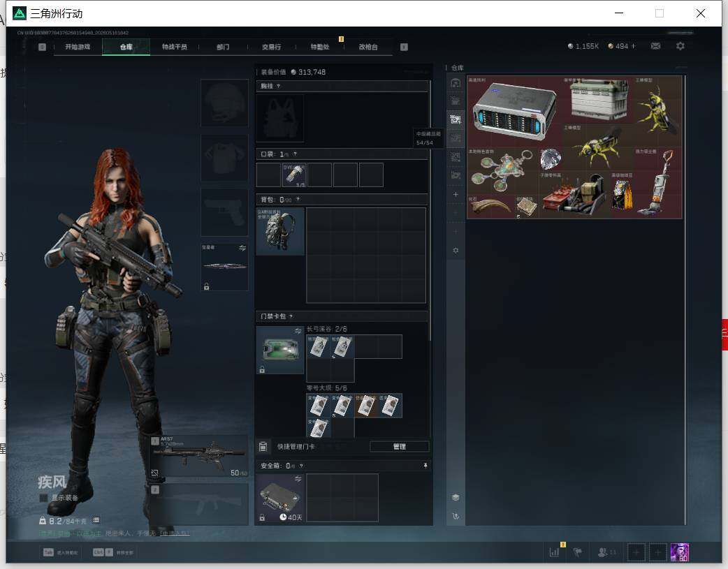Click the help icon next to 安全箱
The height and width of the screenshot is (569, 728).
301,466
